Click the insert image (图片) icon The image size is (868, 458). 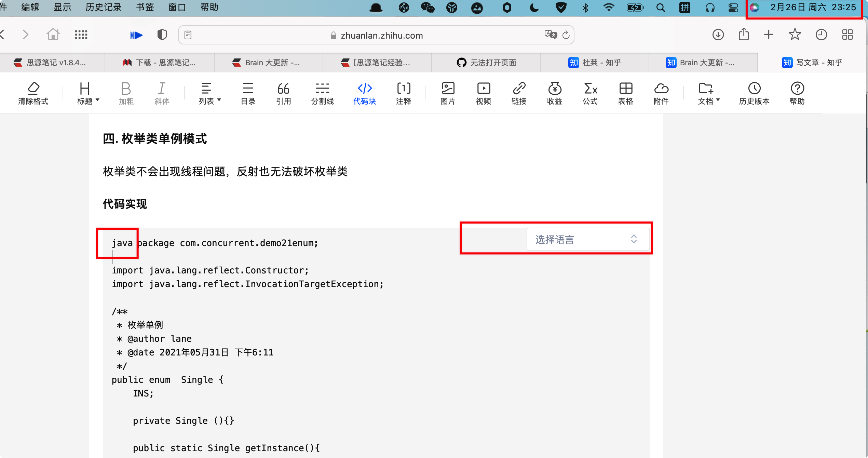pyautogui.click(x=448, y=93)
